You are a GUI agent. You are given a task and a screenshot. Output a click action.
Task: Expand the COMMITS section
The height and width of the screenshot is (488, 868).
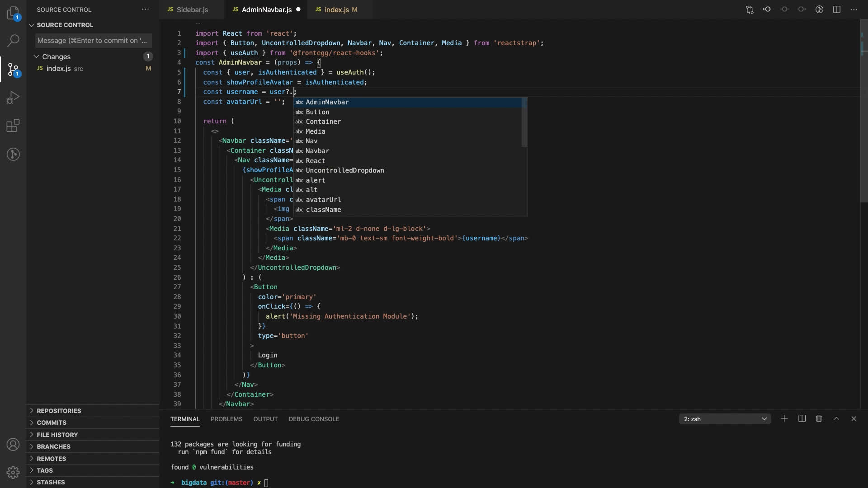[93, 422]
